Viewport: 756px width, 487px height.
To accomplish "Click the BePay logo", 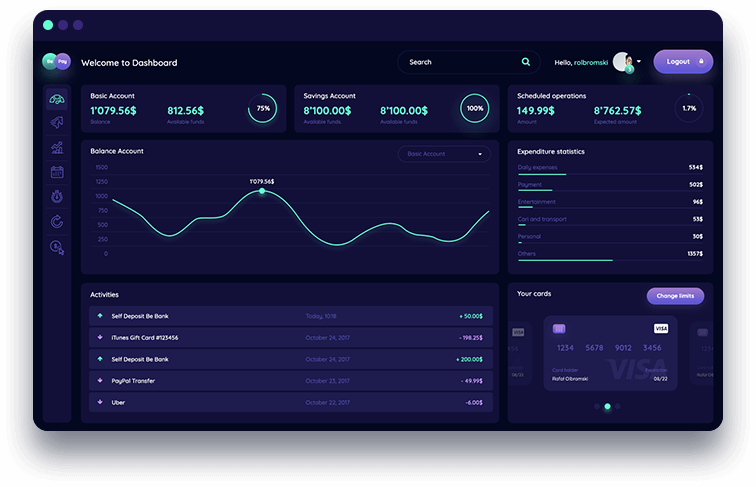I will 56,62.
